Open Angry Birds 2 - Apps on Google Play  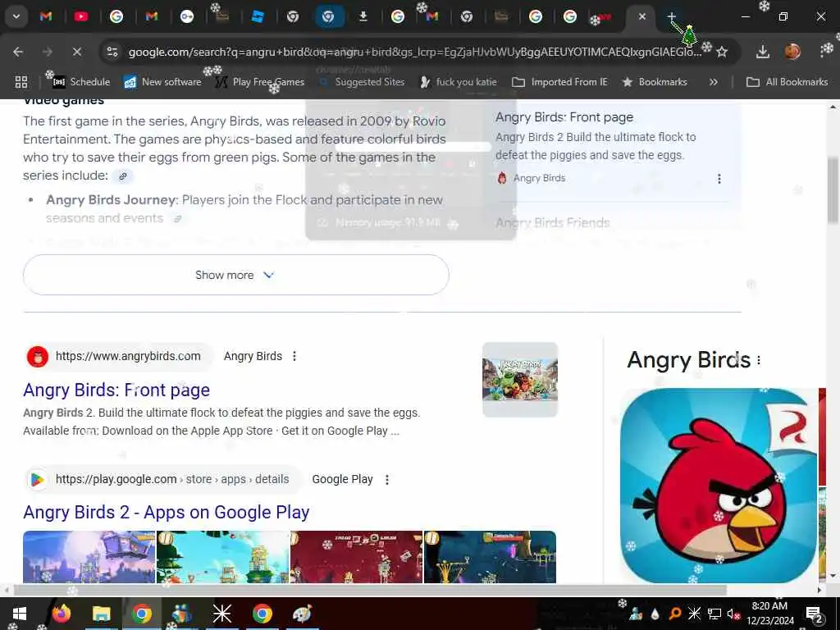point(166,512)
